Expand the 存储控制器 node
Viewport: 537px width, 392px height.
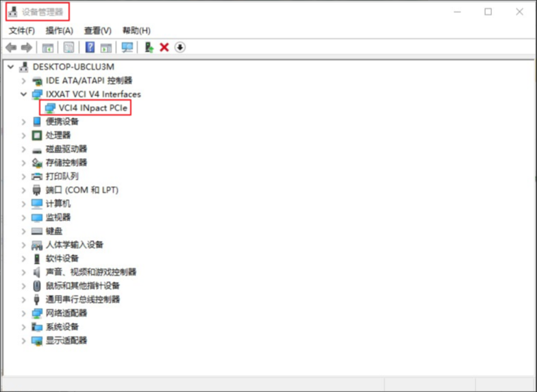pyautogui.click(x=23, y=163)
